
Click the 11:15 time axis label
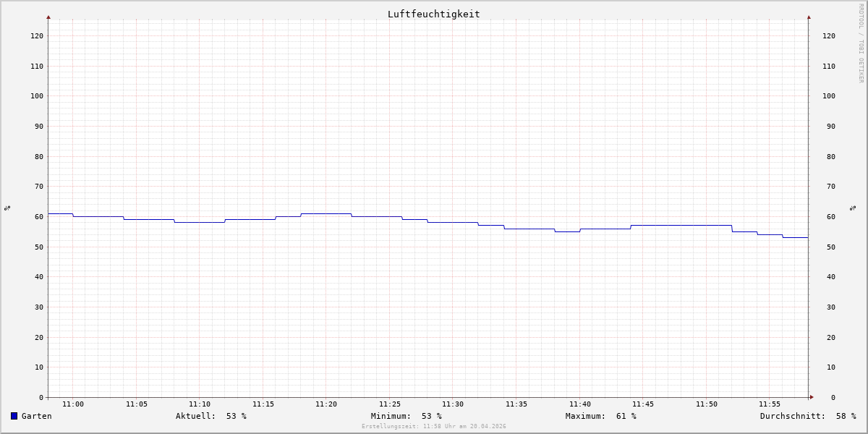pyautogui.click(x=263, y=404)
